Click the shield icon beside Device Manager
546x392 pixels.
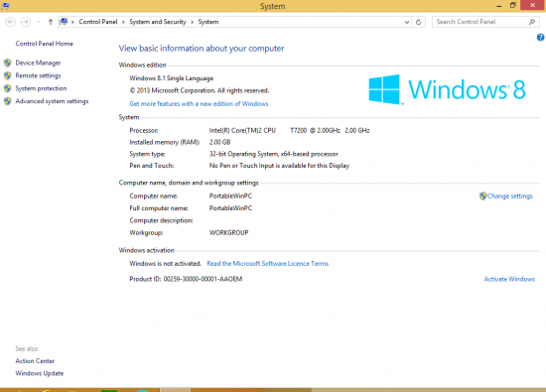pos(7,63)
